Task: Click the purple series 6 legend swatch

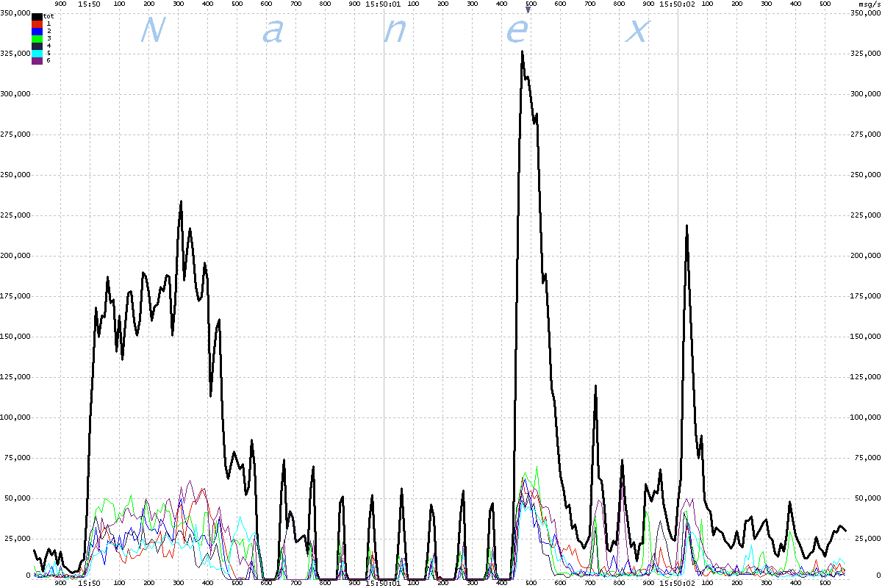Action: click(37, 60)
